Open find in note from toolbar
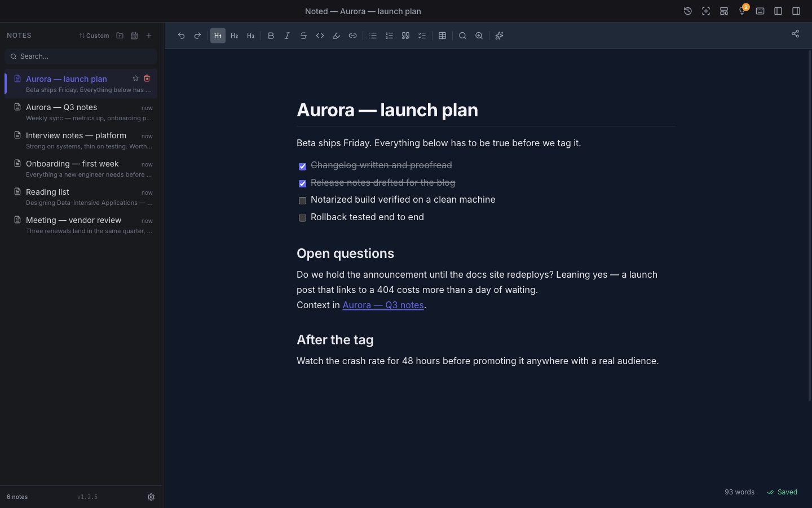812x508 pixels. point(462,36)
